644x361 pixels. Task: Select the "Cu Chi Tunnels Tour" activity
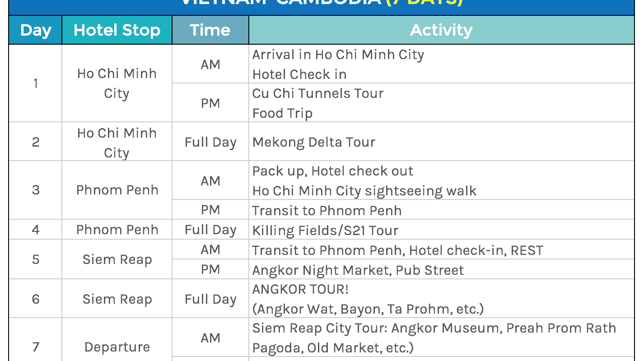pos(317,93)
